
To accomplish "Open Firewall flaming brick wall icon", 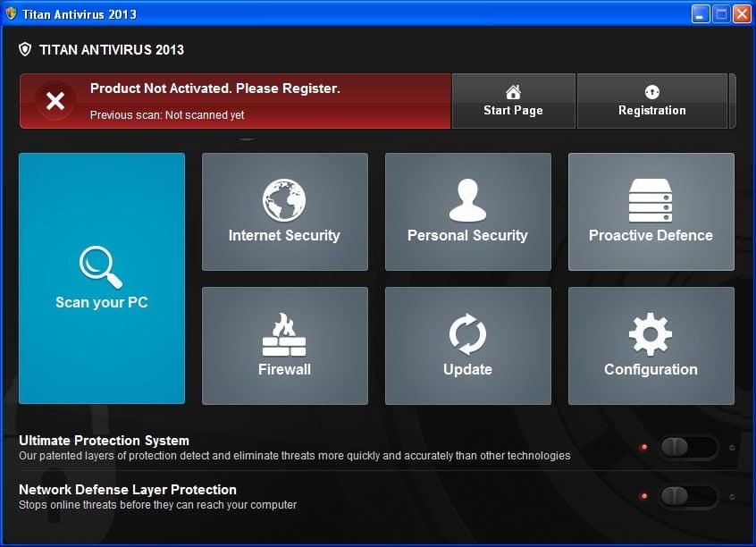I will tap(284, 334).
